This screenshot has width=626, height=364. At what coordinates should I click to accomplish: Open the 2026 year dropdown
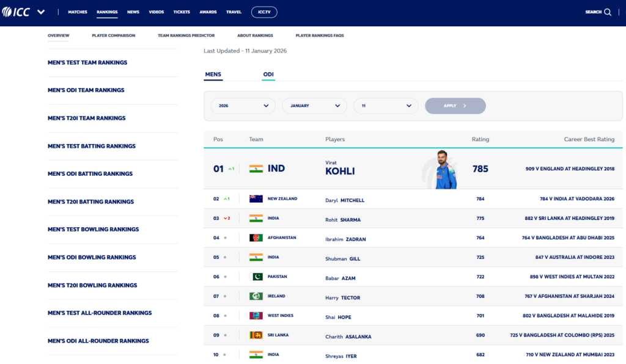[243, 106]
